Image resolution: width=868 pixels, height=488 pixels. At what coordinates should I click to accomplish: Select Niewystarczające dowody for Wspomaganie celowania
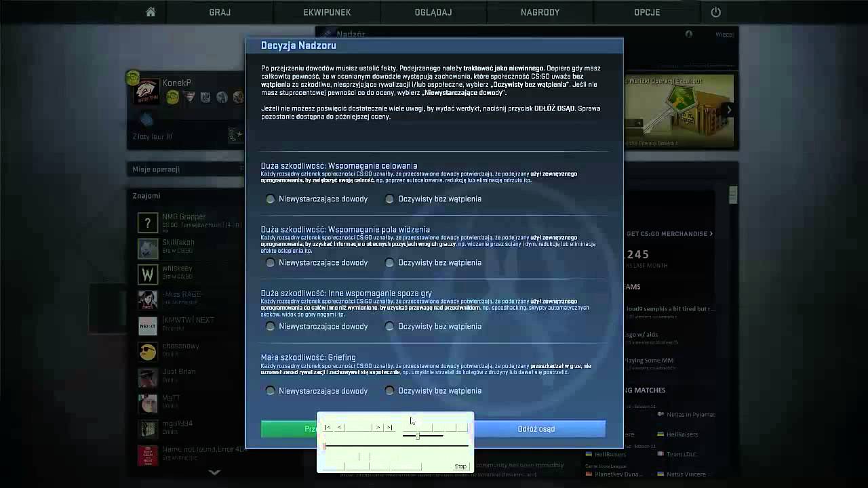pyautogui.click(x=271, y=199)
